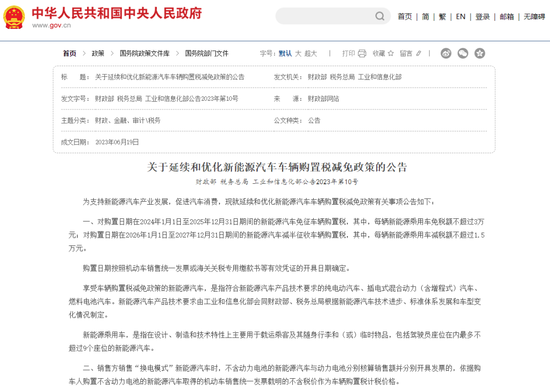Screen dimensions: 550x392
Task: Share via the QQ Zone star icon
Action: pos(479,53)
